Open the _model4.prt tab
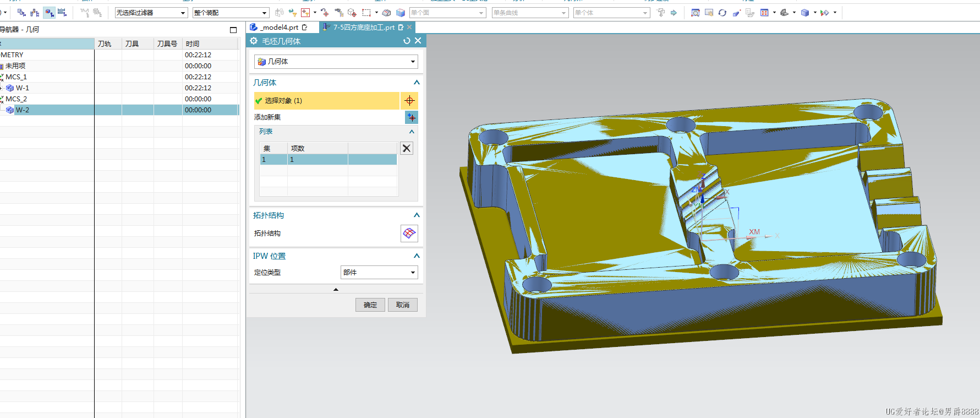This screenshot has width=980, height=418. pos(280,27)
